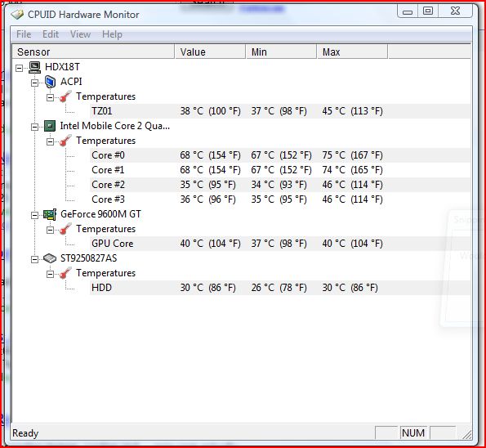Select the GeForce 9600M GT label
The image size is (486, 448).
click(100, 214)
